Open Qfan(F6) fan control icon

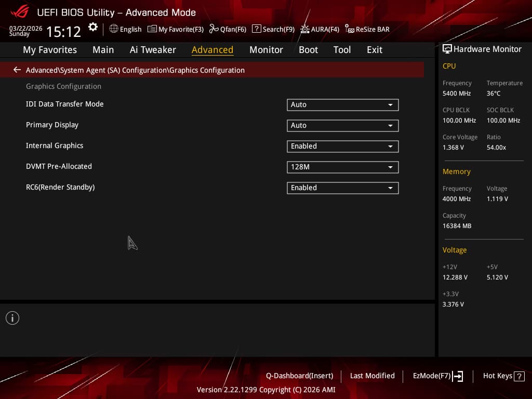pos(214,29)
